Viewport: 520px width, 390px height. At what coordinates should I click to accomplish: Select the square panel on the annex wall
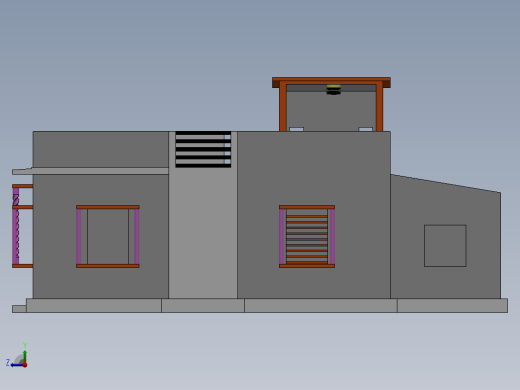tap(445, 246)
